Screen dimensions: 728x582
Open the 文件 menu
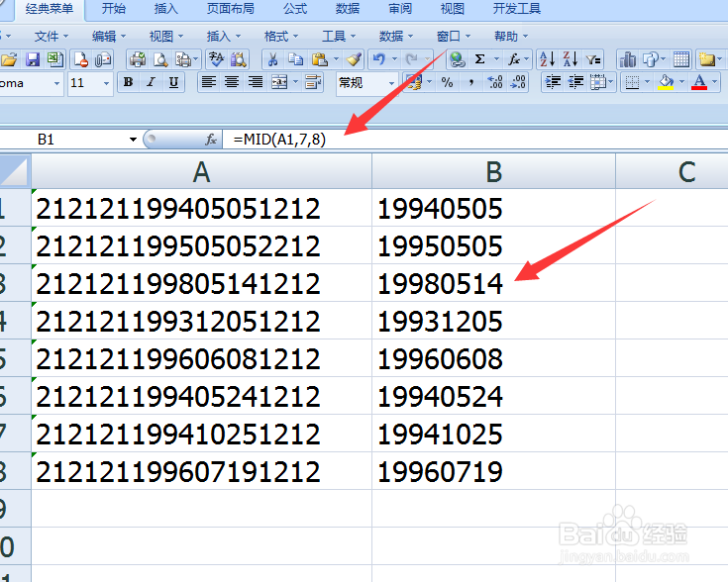(52, 37)
